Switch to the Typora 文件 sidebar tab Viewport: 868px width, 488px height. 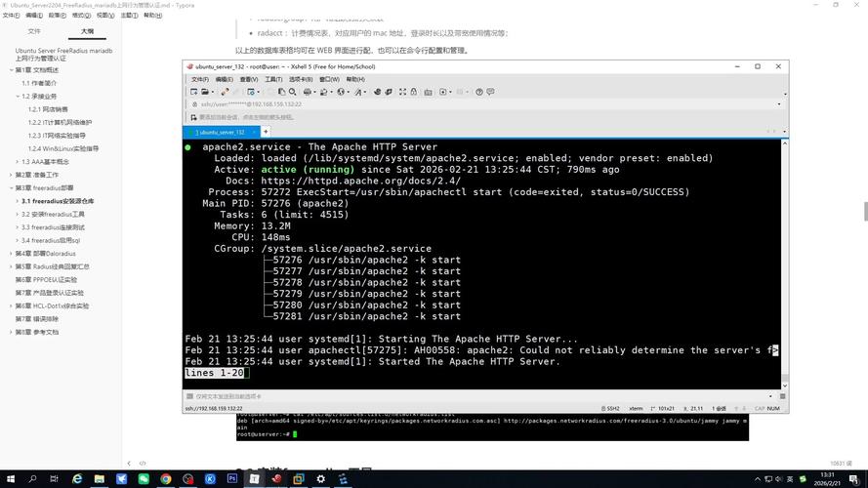tap(34, 31)
